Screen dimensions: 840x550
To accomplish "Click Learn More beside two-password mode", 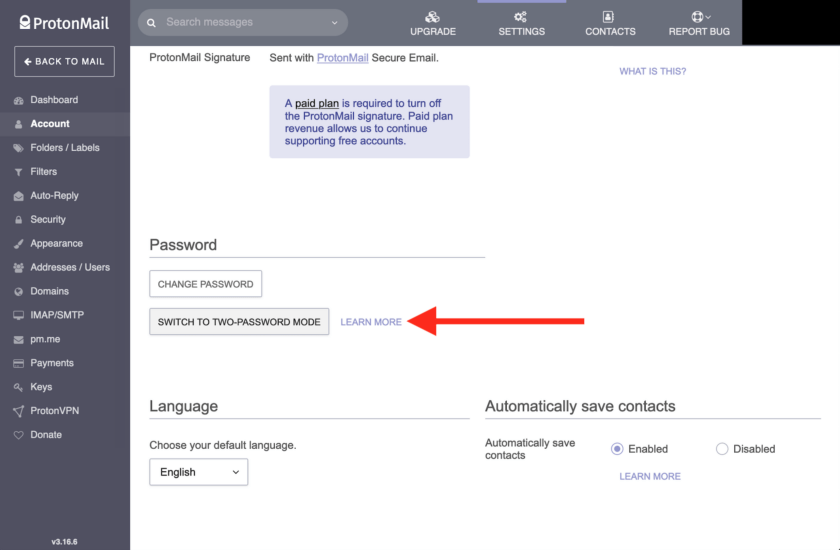I will pyautogui.click(x=371, y=322).
